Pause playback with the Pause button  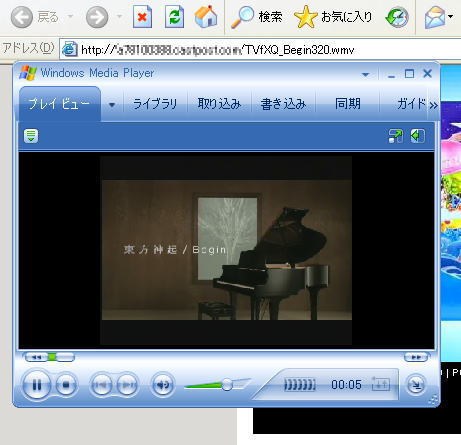pyautogui.click(x=37, y=385)
